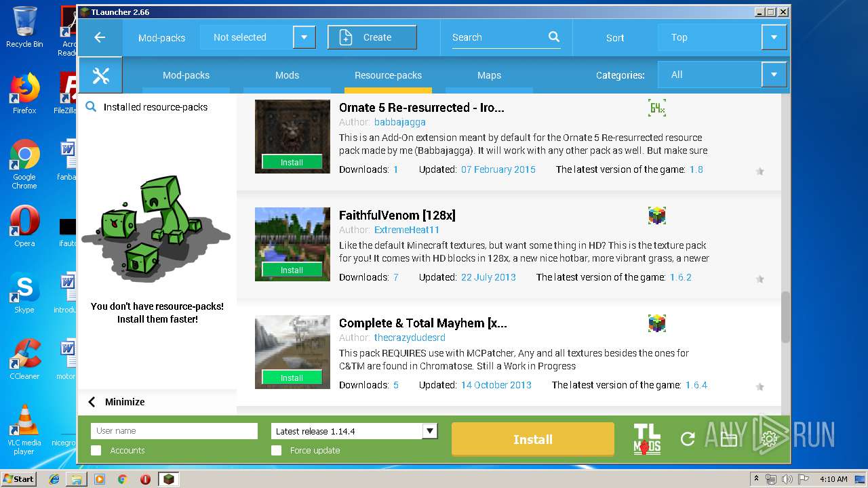Screen dimensions: 868x488
Task: Switch to the Mod-packs tab
Action: coord(186,75)
